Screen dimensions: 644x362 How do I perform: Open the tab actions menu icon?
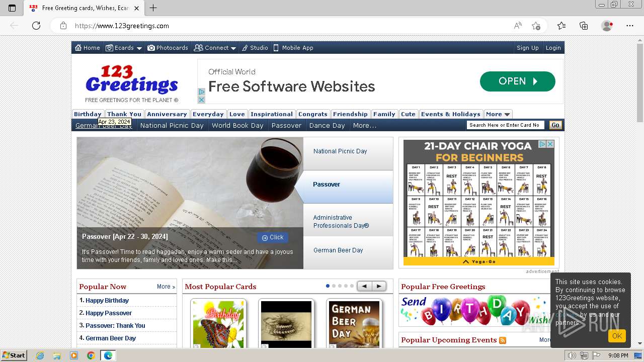point(12,8)
